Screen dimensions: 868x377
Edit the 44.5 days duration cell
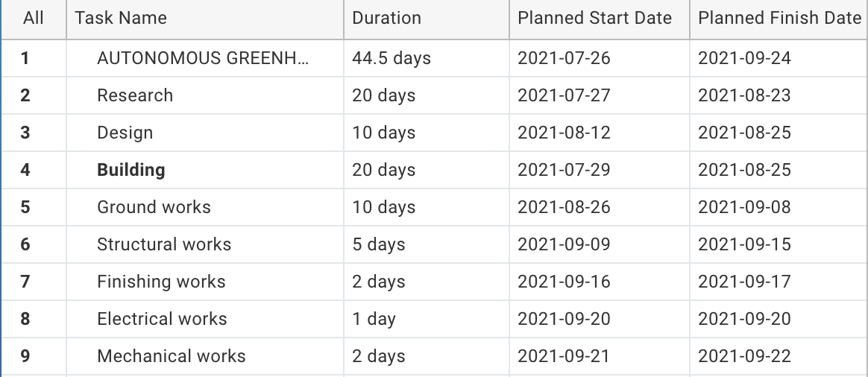pos(391,58)
